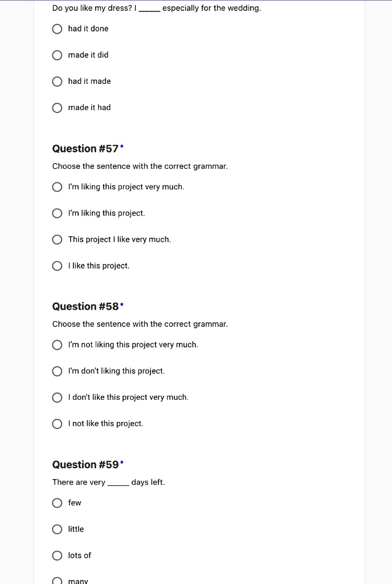
Task: Select the "many" option
Action: tap(57, 581)
